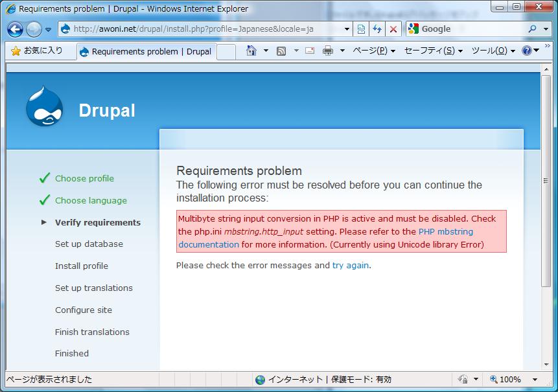Print the page with the printer icon
This screenshot has width=558, height=392.
point(328,51)
